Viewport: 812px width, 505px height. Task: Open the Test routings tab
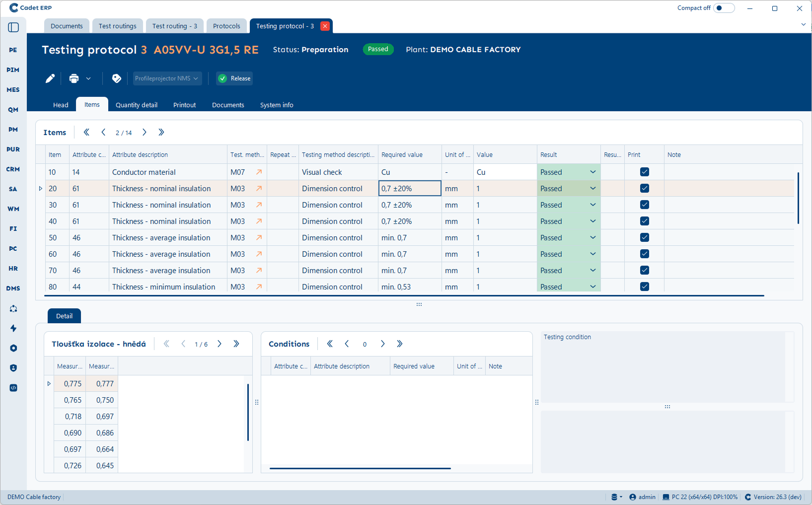point(118,26)
